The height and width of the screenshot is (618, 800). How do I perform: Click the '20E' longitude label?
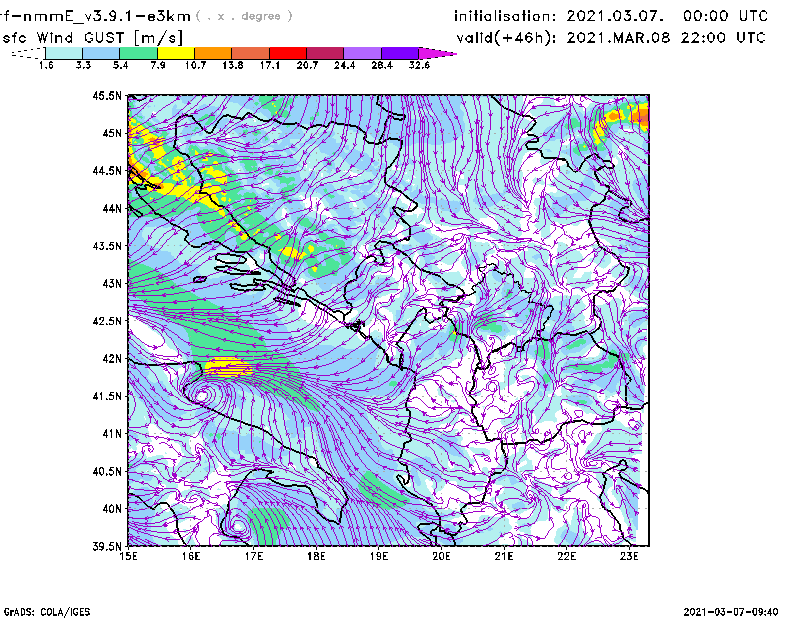(441, 556)
